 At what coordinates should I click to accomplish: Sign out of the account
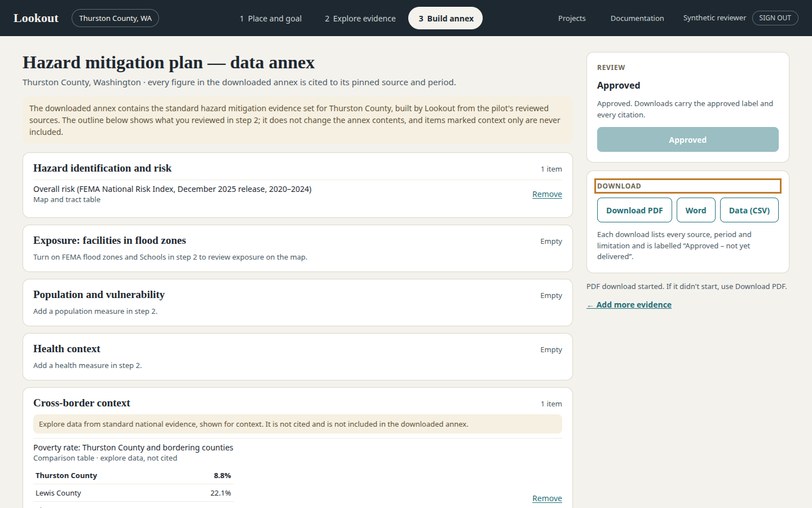pos(775,18)
